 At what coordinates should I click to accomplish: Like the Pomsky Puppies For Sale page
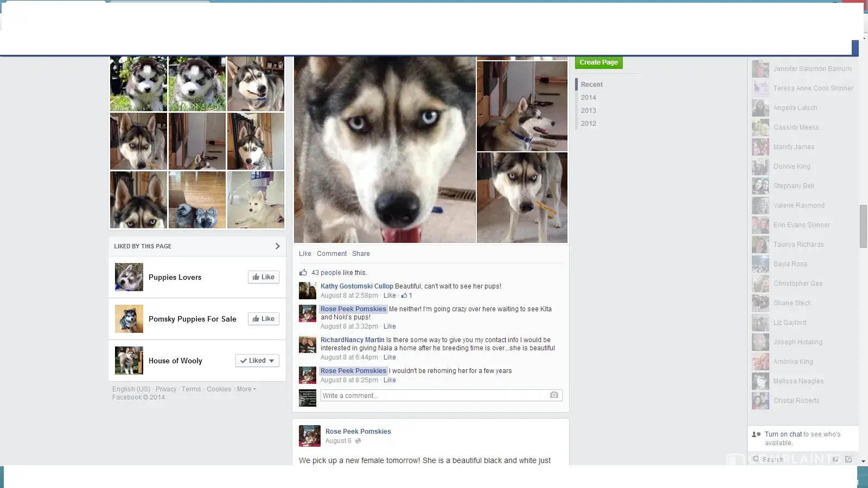pos(264,319)
